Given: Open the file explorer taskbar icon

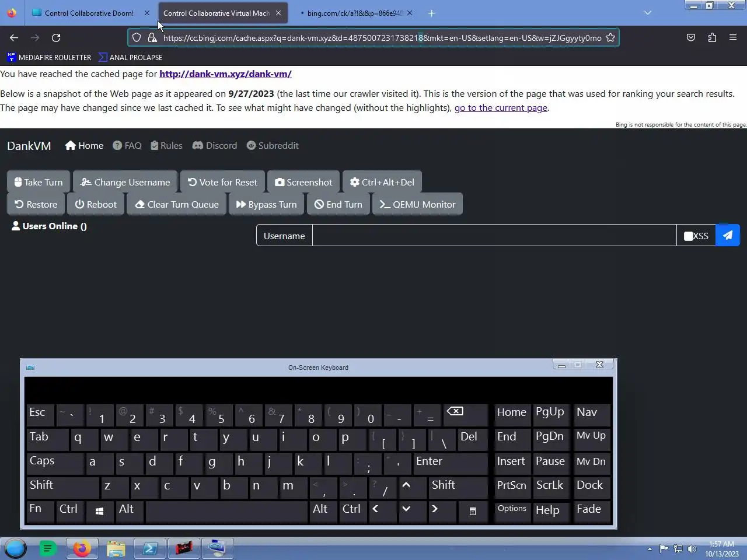Looking at the screenshot, I should pyautogui.click(x=116, y=548).
